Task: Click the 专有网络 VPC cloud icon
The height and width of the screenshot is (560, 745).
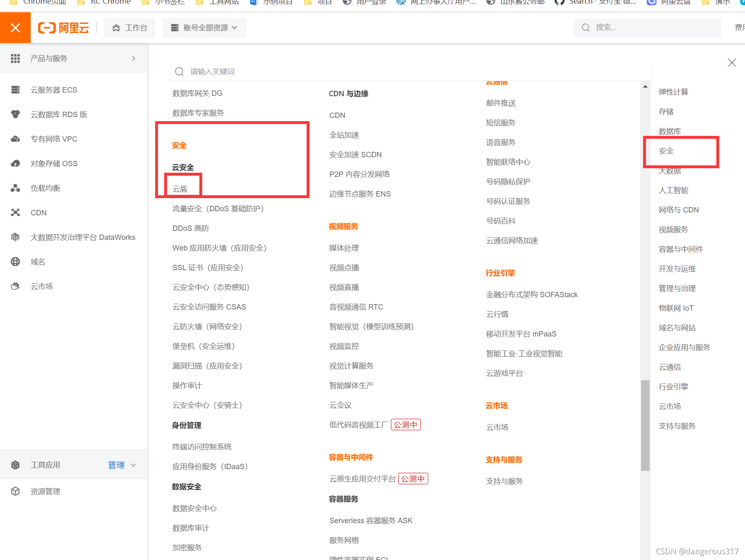Action: [15, 139]
